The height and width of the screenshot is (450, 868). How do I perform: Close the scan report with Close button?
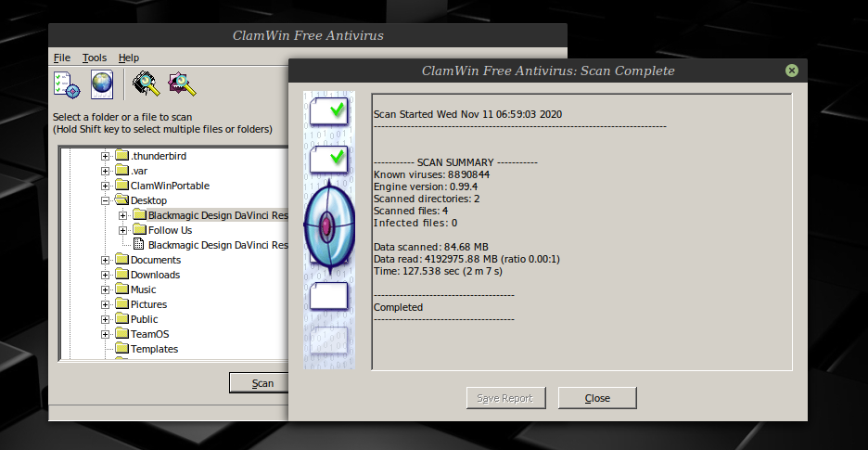coord(597,398)
